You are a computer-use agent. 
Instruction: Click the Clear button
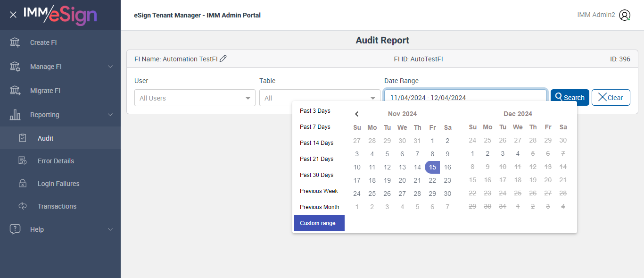click(x=611, y=98)
